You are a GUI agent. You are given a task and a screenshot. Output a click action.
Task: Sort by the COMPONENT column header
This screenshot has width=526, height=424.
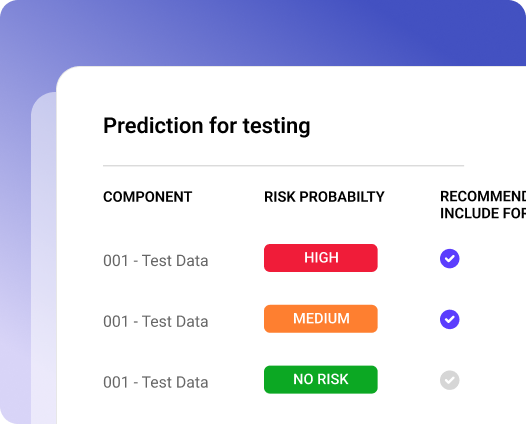coord(148,197)
